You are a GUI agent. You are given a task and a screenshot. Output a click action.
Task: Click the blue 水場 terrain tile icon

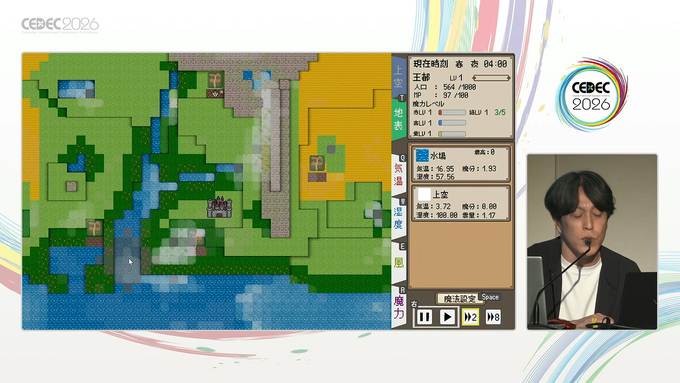tap(422, 155)
